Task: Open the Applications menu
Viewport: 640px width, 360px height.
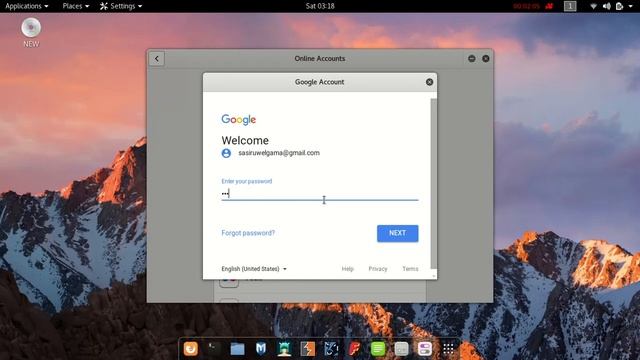Action: click(x=27, y=6)
